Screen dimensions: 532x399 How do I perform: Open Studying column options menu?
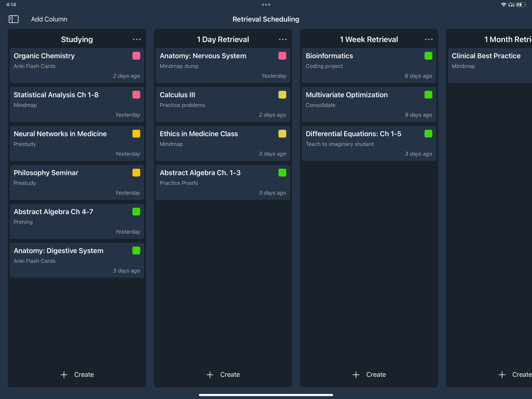(x=137, y=39)
